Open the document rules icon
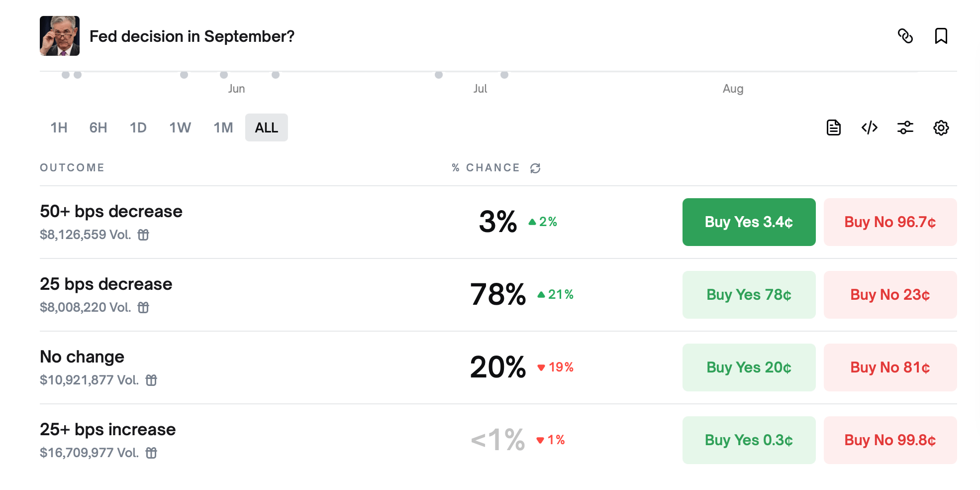The width and height of the screenshot is (980, 490). coord(833,127)
